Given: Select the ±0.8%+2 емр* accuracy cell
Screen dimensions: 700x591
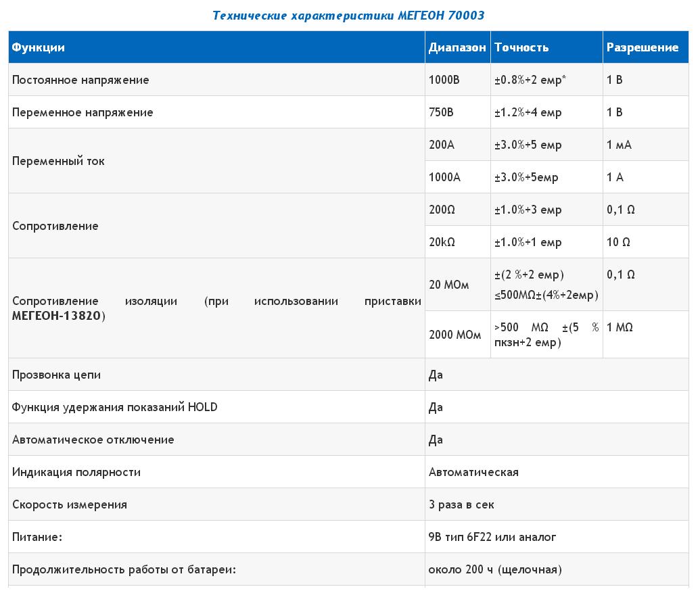Looking at the screenshot, I should 530,80.
